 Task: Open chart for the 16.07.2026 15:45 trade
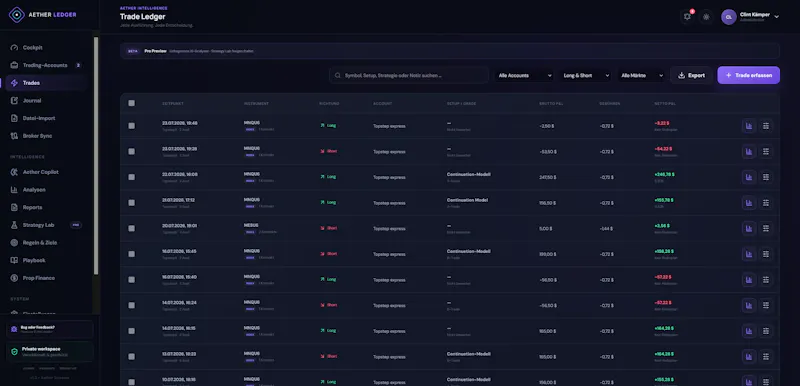(x=748, y=254)
